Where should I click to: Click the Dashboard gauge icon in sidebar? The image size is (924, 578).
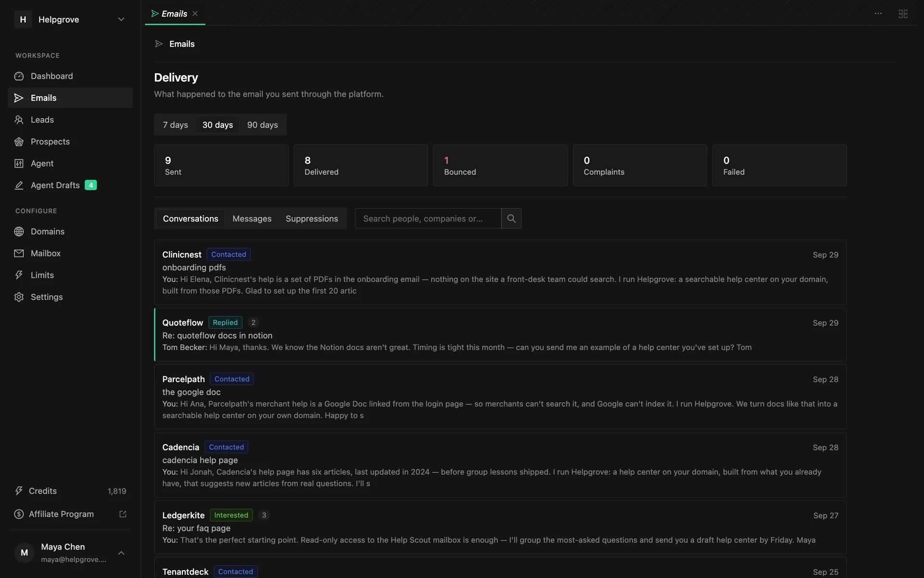pos(19,76)
